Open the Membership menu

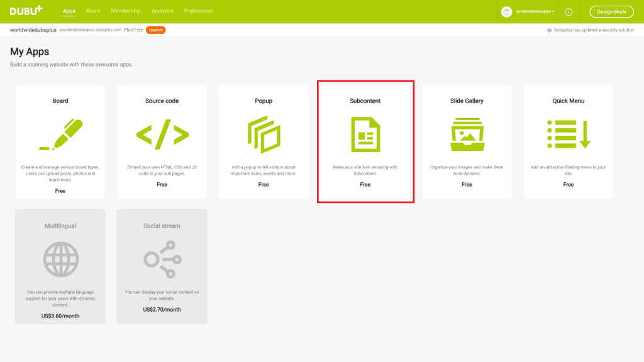pyautogui.click(x=126, y=11)
